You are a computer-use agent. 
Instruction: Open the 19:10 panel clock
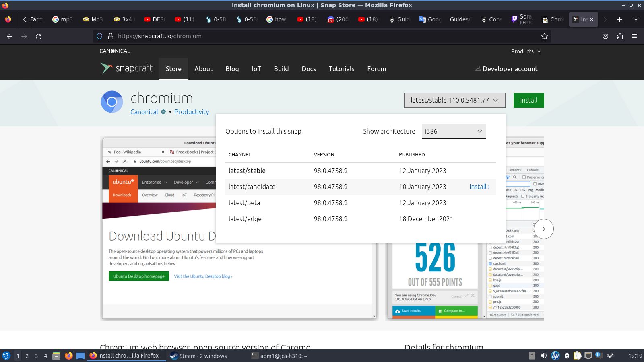pyautogui.click(x=635, y=356)
